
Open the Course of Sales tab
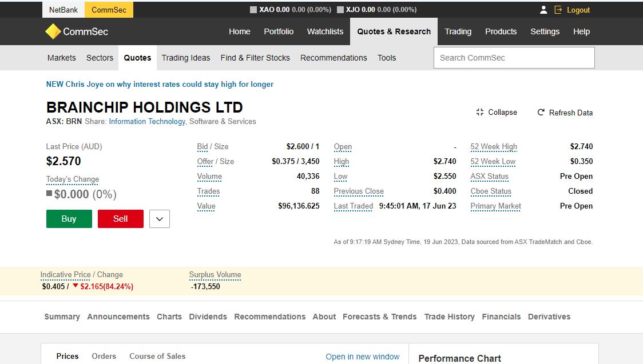coord(157,356)
